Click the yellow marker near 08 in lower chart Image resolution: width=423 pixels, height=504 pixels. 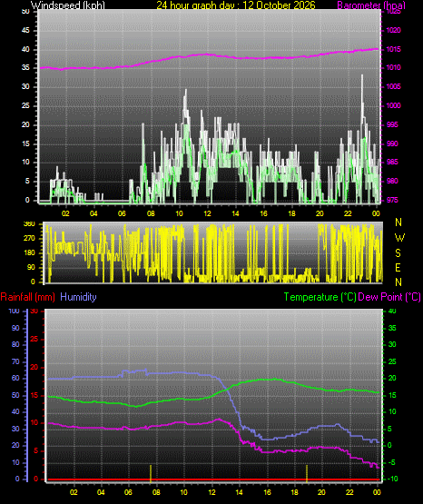click(151, 473)
